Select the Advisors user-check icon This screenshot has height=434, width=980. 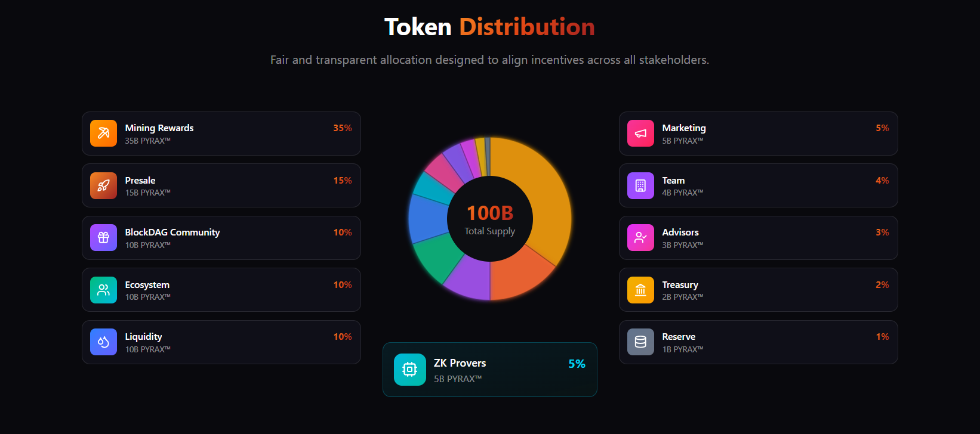pyautogui.click(x=640, y=238)
